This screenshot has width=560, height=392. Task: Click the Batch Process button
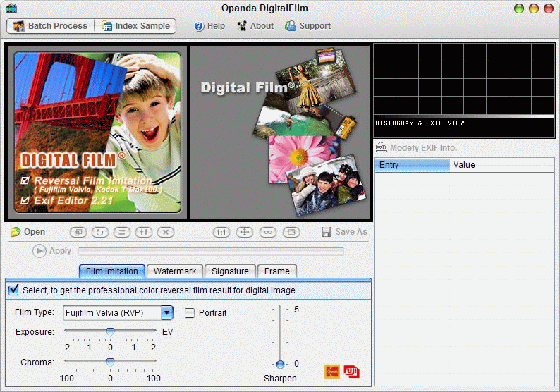[x=50, y=26]
